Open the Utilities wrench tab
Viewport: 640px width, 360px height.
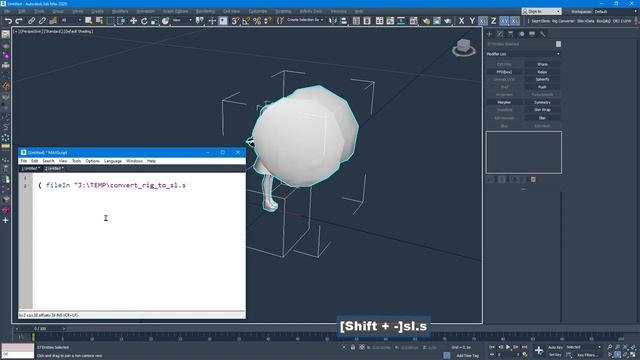pos(542,34)
